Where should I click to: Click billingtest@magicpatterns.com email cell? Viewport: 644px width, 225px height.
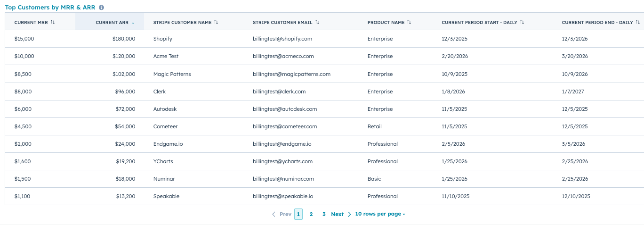coord(292,74)
